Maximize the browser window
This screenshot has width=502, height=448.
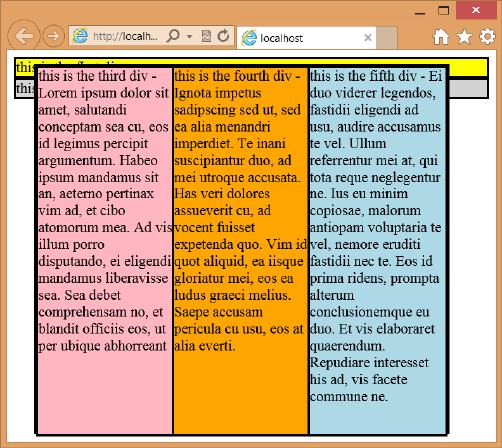[443, 11]
